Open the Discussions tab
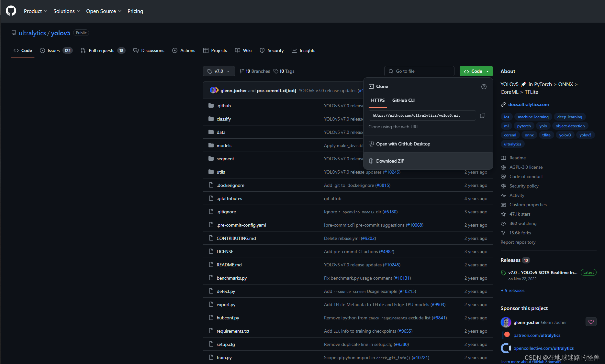 (149, 50)
